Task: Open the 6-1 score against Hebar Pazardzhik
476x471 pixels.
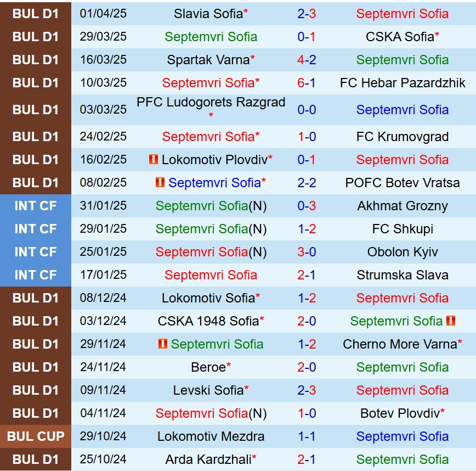Action: point(307,83)
